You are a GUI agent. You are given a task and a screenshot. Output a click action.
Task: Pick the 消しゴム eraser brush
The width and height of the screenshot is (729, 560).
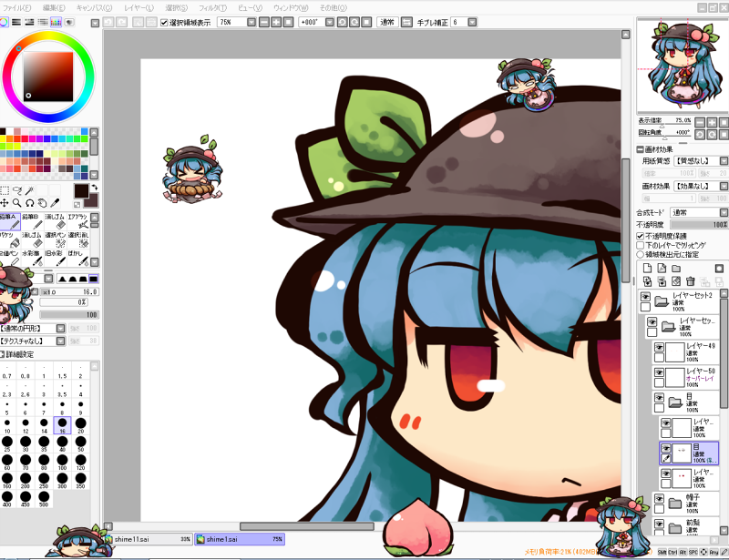click(56, 219)
